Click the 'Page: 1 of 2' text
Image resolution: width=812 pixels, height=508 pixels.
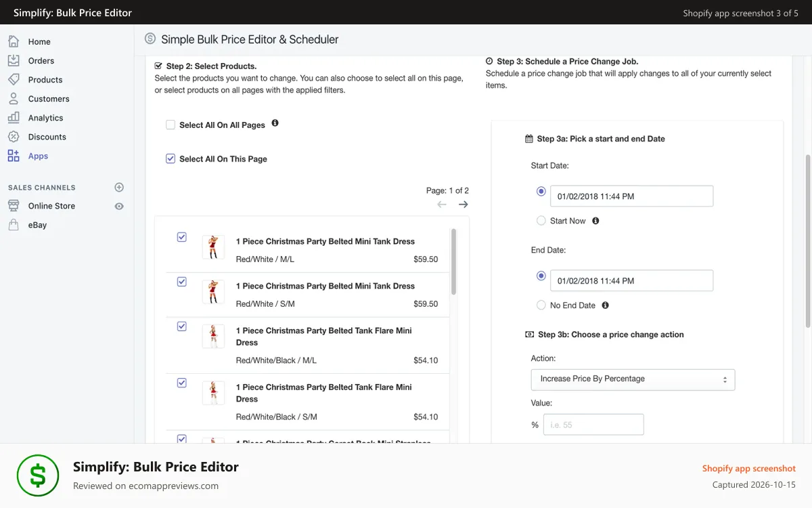click(x=447, y=190)
